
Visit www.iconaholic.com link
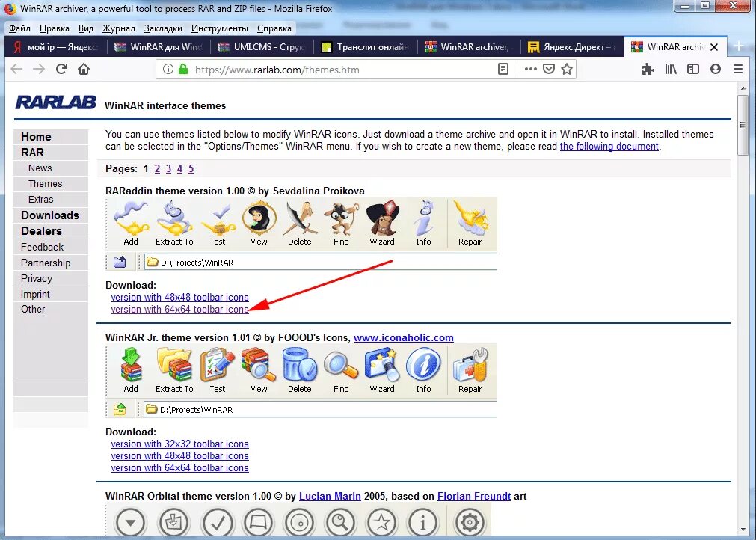(404, 337)
